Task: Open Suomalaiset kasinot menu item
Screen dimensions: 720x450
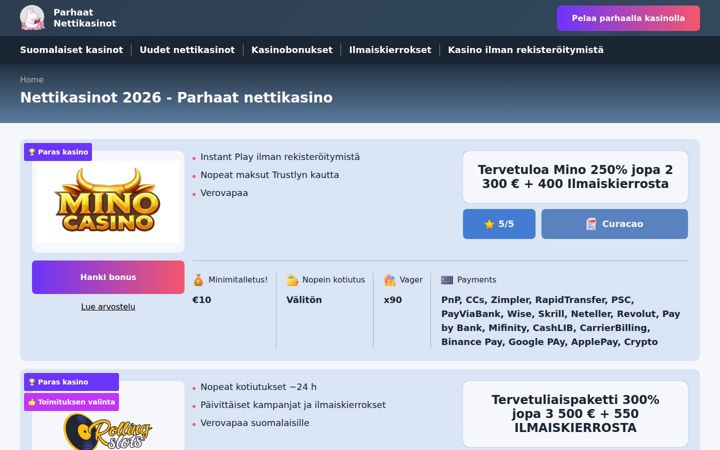Action: [71, 50]
